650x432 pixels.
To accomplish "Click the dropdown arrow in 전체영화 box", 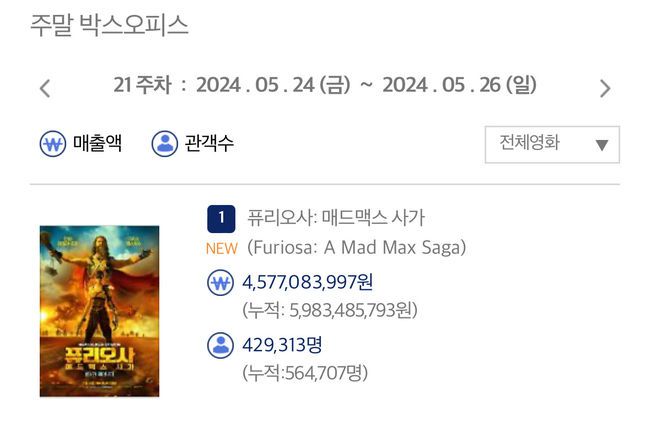I will click(x=601, y=145).
